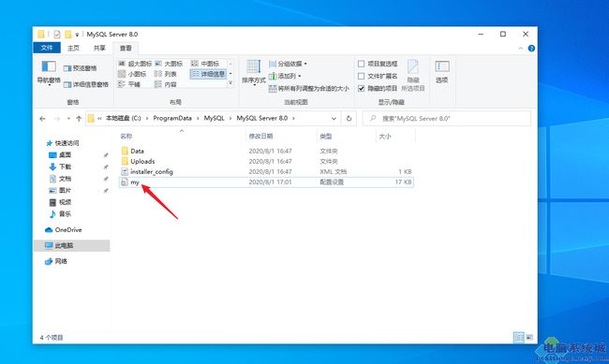
Task: Open the Navigation pane button
Action: (49, 73)
